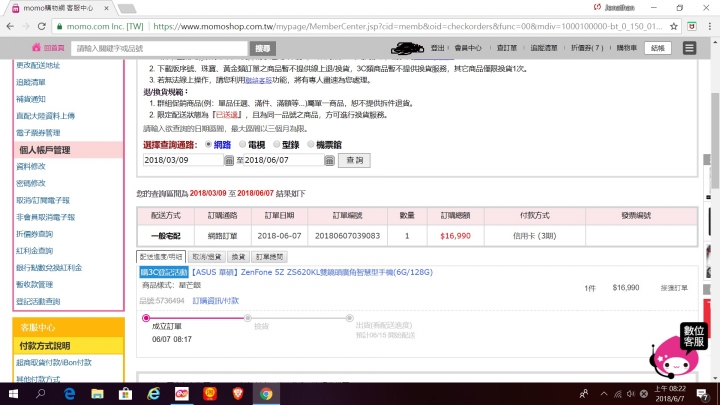
Task: Open 紅利金查詢 in the sidebar
Action: 34,251
